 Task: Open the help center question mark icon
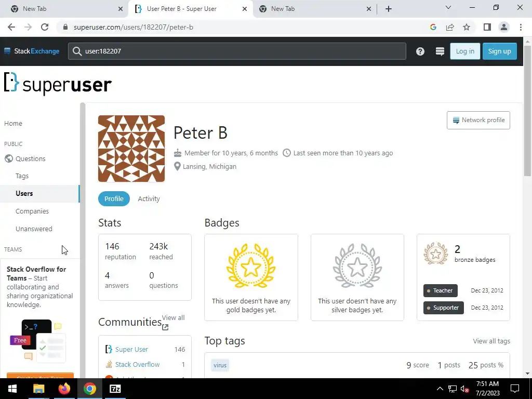(420, 51)
